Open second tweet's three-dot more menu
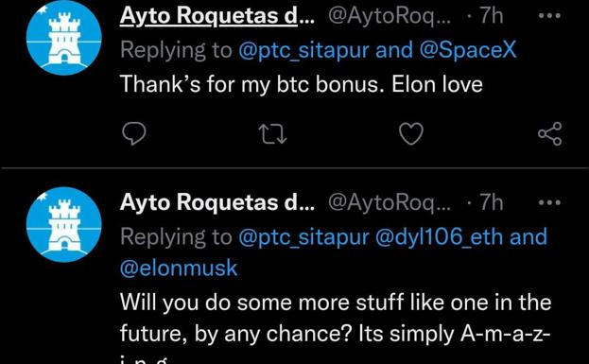 tap(549, 203)
